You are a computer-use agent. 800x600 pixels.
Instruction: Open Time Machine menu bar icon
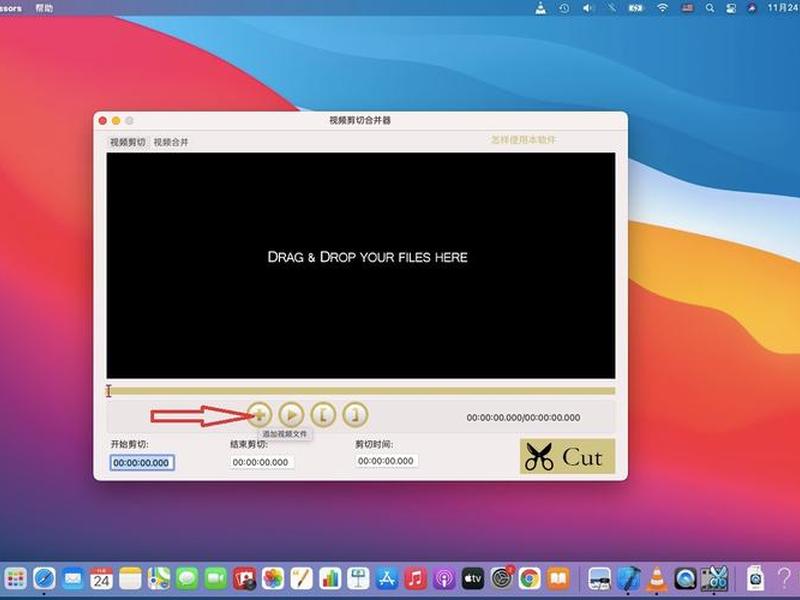[564, 8]
